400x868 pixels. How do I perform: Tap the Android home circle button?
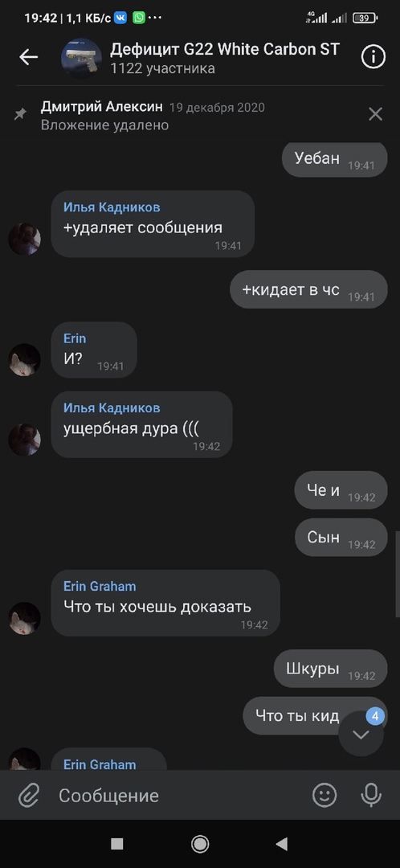(200, 844)
